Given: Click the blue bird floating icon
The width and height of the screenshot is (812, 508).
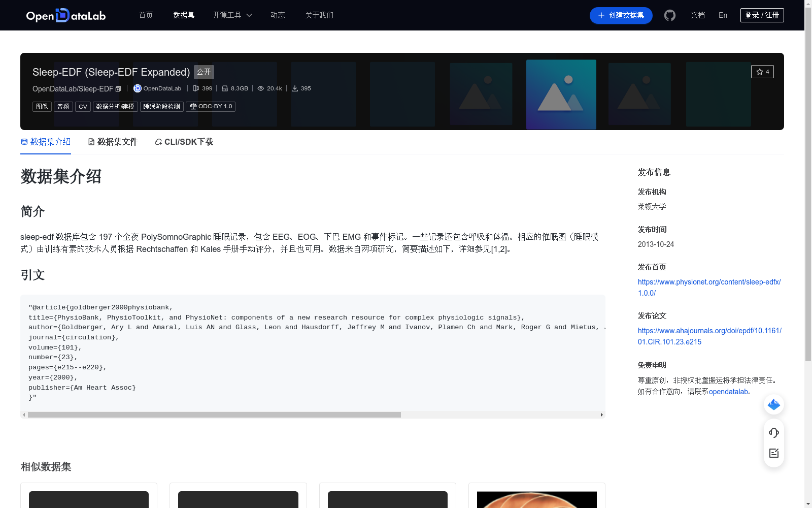Looking at the screenshot, I should 774,404.
